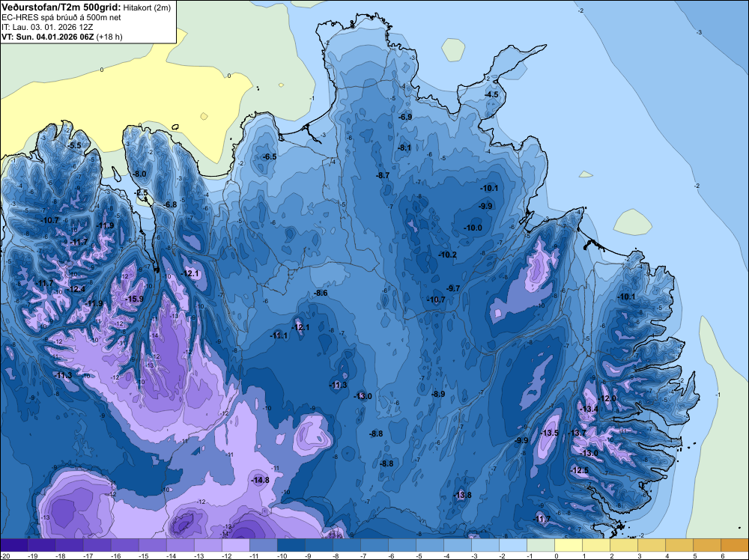Click the orange legend swatch labeled 6
The height and width of the screenshot is (560, 749).
734,545
